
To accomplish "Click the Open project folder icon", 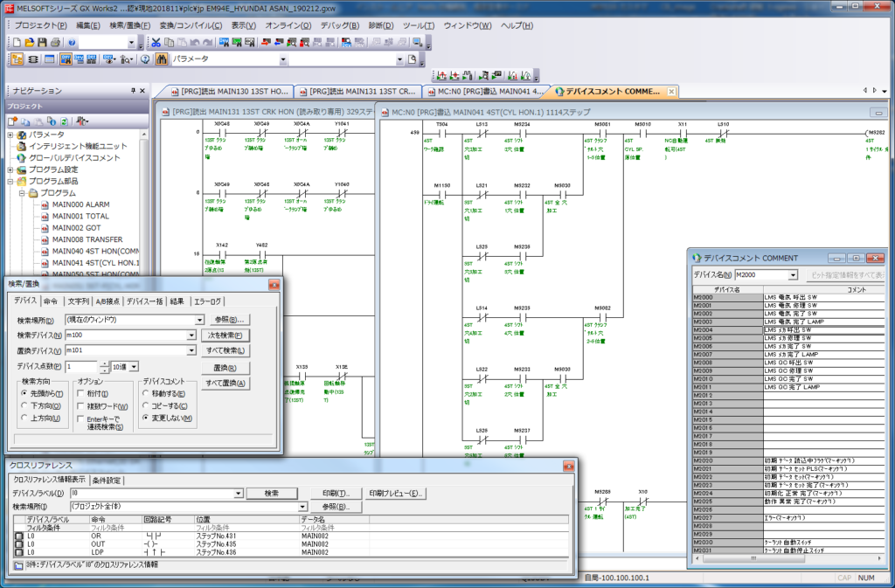I will coord(28,42).
